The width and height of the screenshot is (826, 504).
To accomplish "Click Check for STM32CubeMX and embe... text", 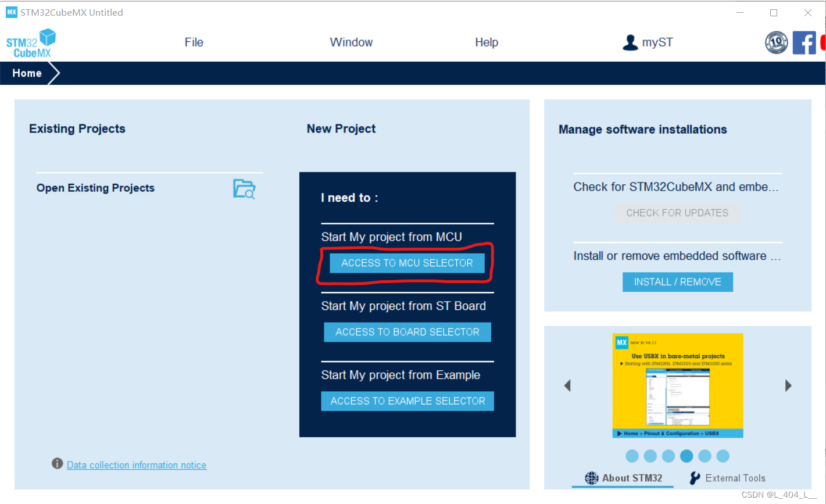I will (x=675, y=187).
